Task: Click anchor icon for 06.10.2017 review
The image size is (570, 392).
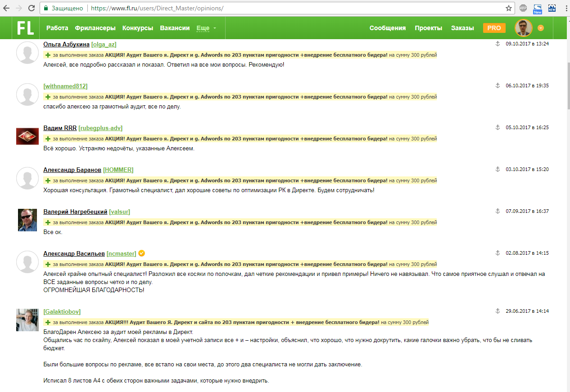Action: (x=498, y=86)
